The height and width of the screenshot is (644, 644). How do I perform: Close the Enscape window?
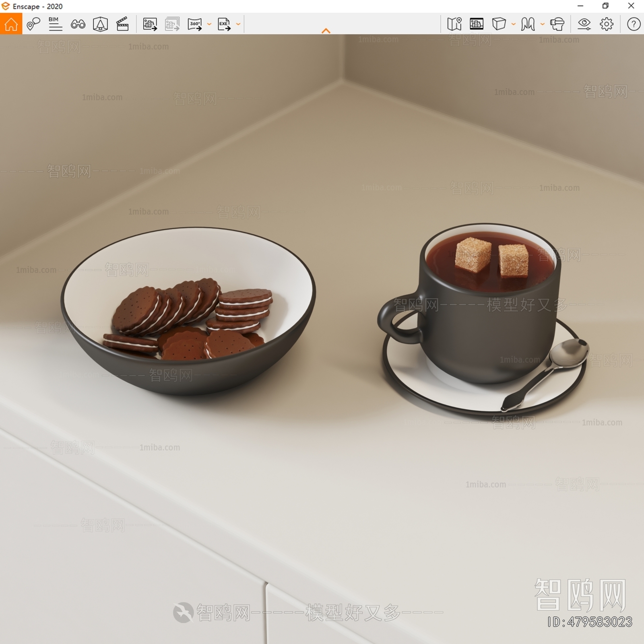tap(631, 6)
